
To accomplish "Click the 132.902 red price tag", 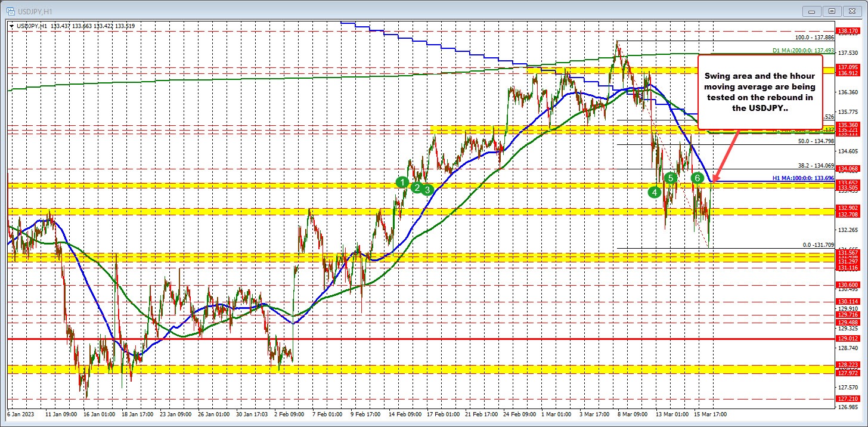I will pyautogui.click(x=848, y=208).
